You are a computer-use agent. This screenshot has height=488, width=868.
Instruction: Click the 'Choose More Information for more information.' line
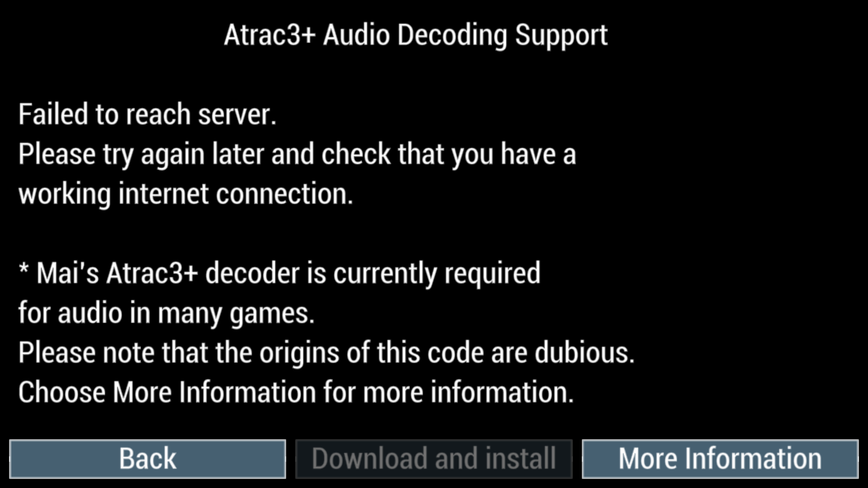(x=296, y=392)
